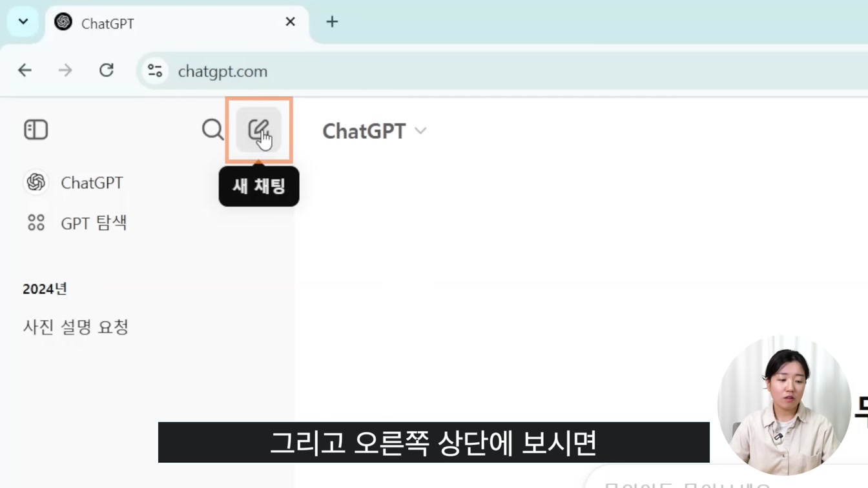Viewport: 868px width, 488px height.
Task: Reload the page with the refresh icon
Action: point(107,70)
